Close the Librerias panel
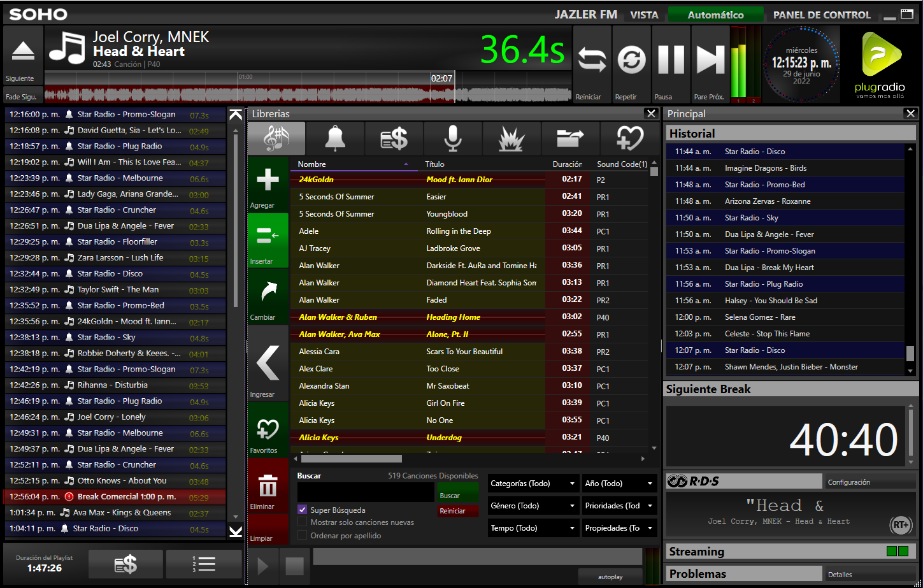This screenshot has width=923, height=588. click(650, 113)
